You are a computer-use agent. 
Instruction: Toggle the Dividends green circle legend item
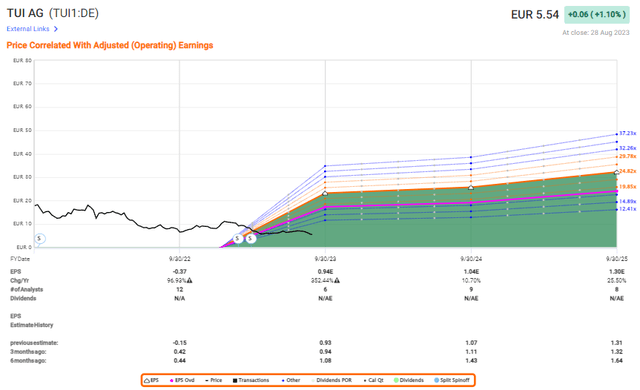[409, 380]
